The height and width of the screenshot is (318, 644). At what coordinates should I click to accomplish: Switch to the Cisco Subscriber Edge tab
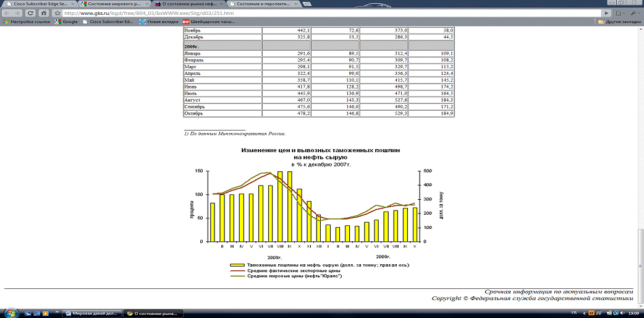[37, 4]
